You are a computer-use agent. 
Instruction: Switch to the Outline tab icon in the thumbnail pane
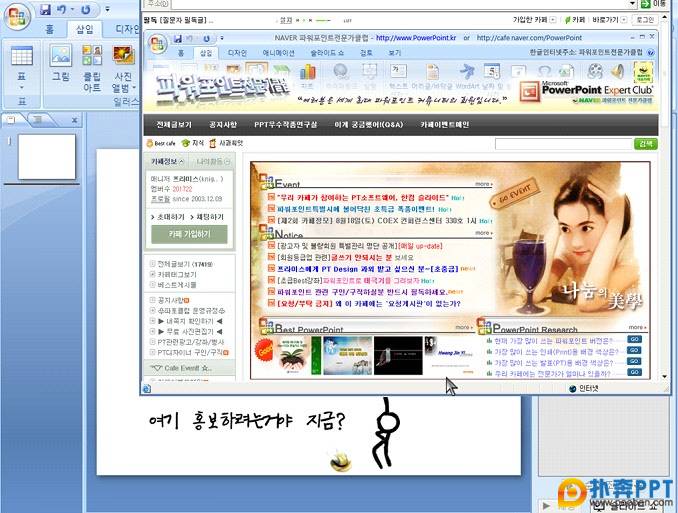click(38, 120)
